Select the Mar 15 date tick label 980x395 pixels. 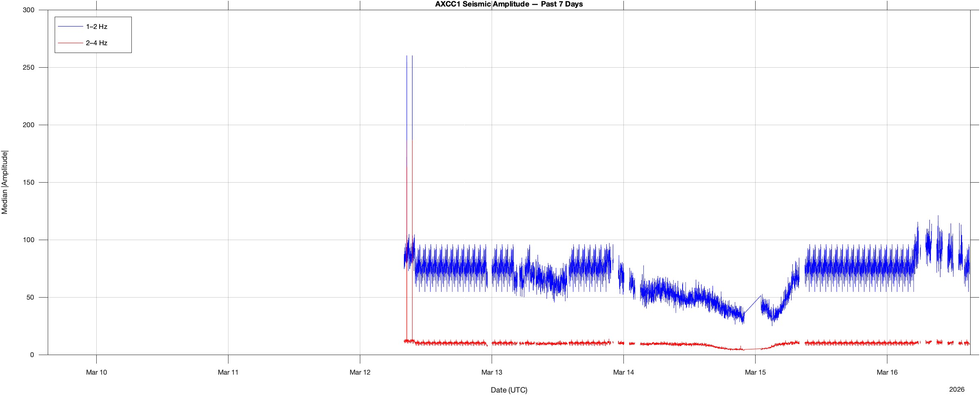coord(755,372)
